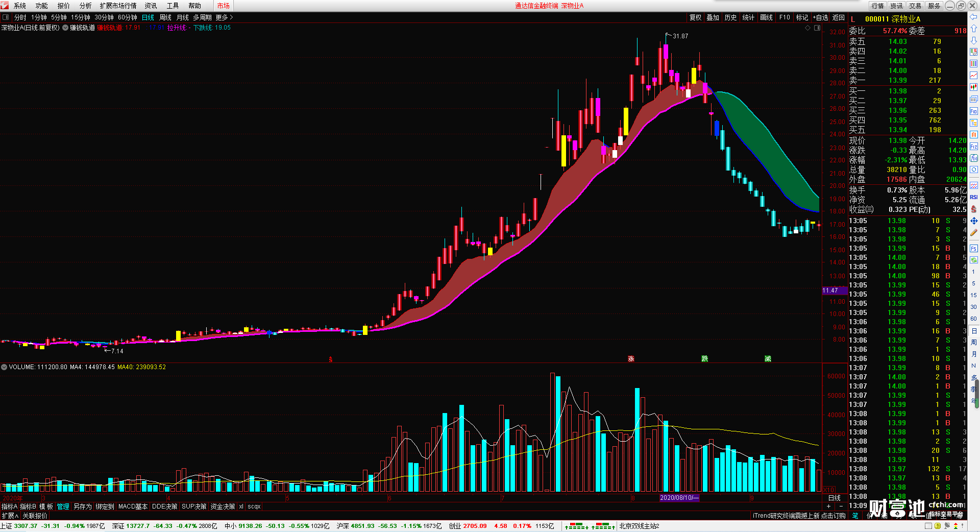Click the green refresh sidebar icon
Screen dimensions: 980x532
tap(973, 260)
